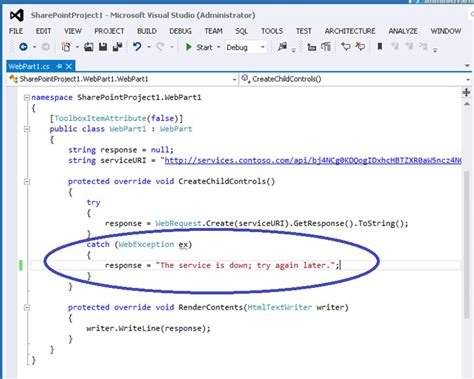Open the TEST menu
474x379 pixels.
[304, 31]
